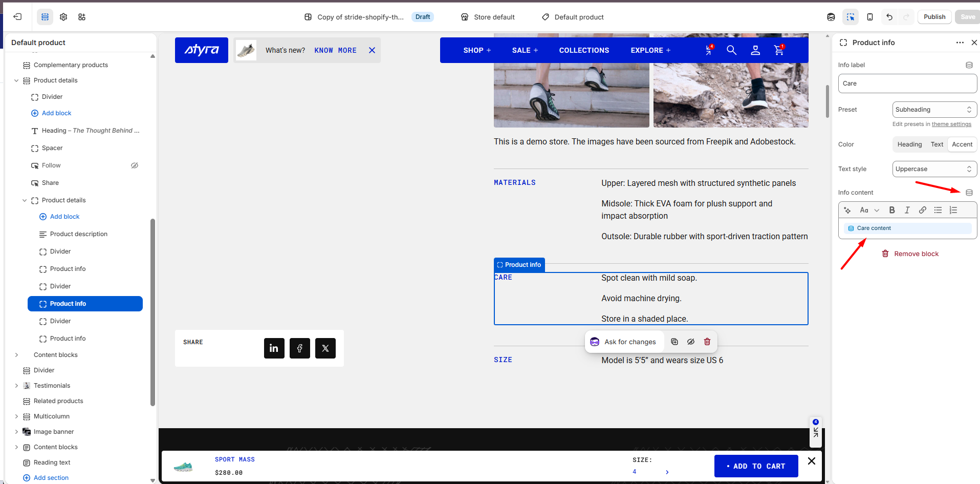The height and width of the screenshot is (484, 980).
Task: Open the Text style dropdown
Action: tap(934, 169)
